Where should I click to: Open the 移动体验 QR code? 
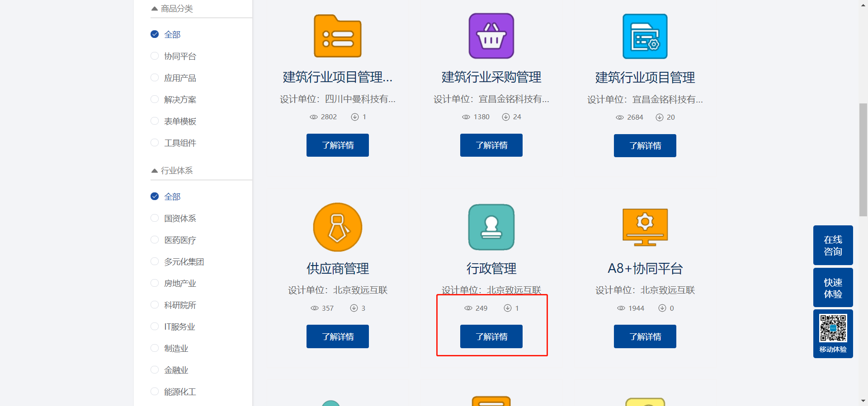pos(833,328)
